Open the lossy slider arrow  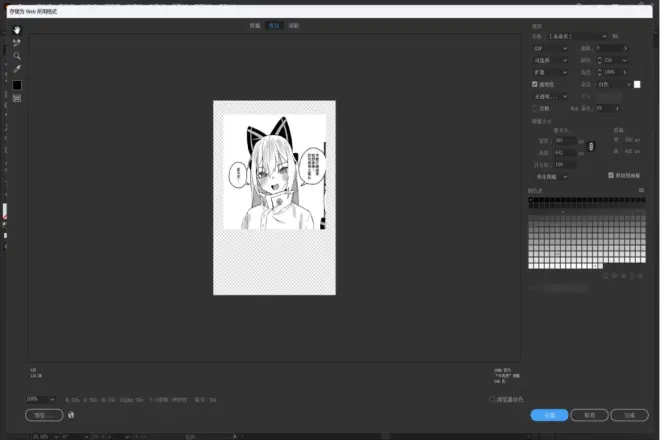coord(625,48)
